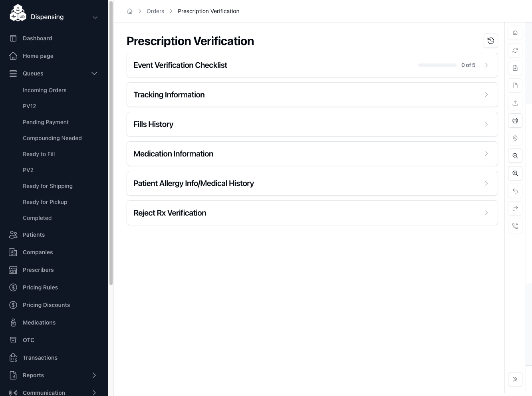Click the print icon in right toolbar

click(x=515, y=121)
